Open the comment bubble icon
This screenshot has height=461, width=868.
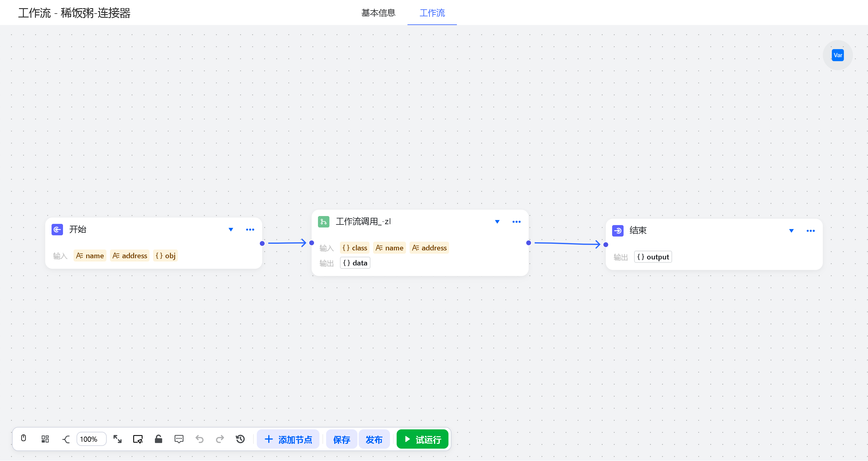click(179, 439)
